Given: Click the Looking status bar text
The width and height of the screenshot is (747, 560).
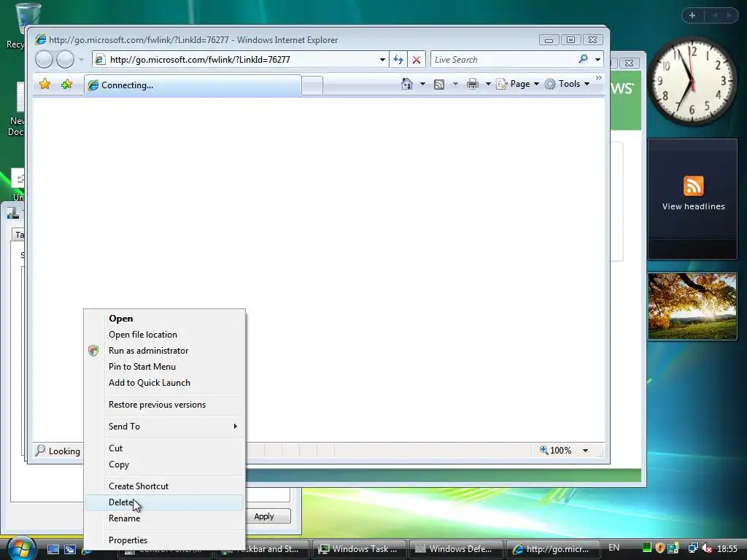Looking at the screenshot, I should pyautogui.click(x=64, y=451).
